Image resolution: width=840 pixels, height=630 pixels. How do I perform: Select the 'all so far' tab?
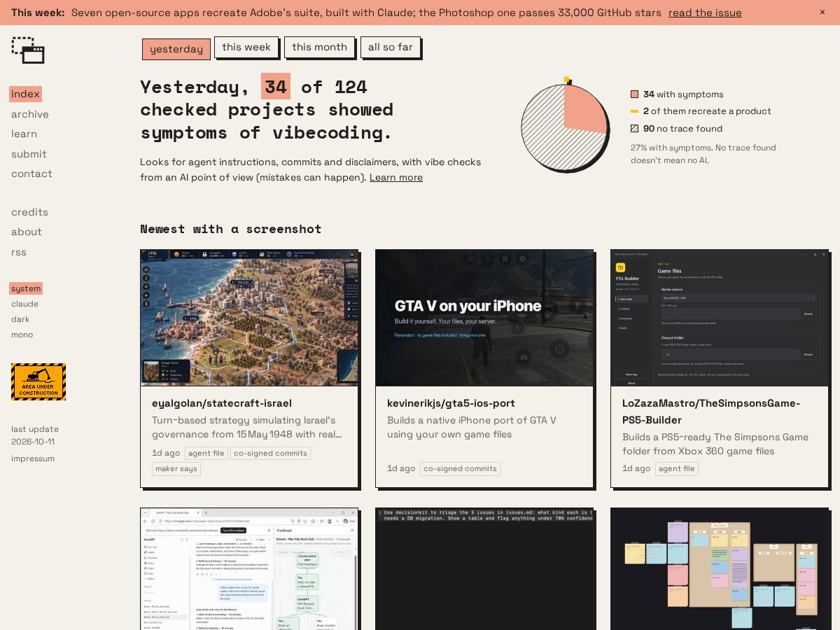(391, 47)
